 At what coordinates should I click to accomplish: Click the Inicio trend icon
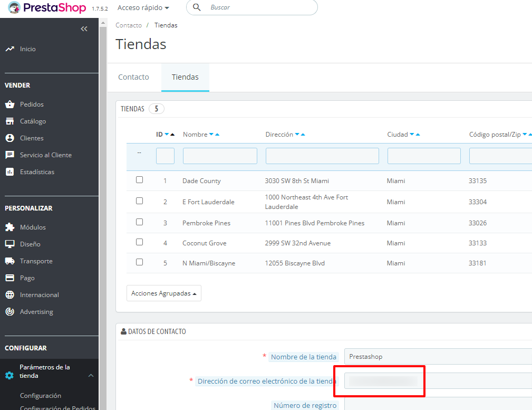(10, 49)
